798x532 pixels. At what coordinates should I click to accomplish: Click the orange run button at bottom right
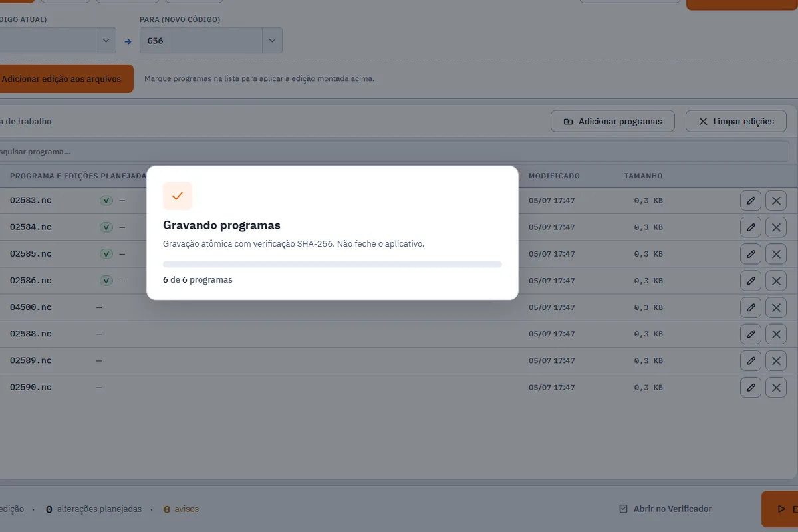(779, 509)
